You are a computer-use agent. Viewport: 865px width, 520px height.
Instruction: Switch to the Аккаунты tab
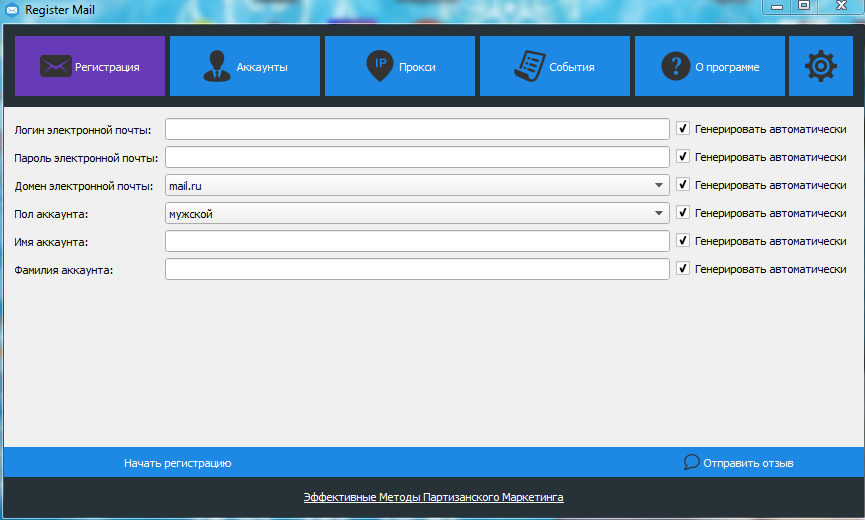tap(245, 66)
